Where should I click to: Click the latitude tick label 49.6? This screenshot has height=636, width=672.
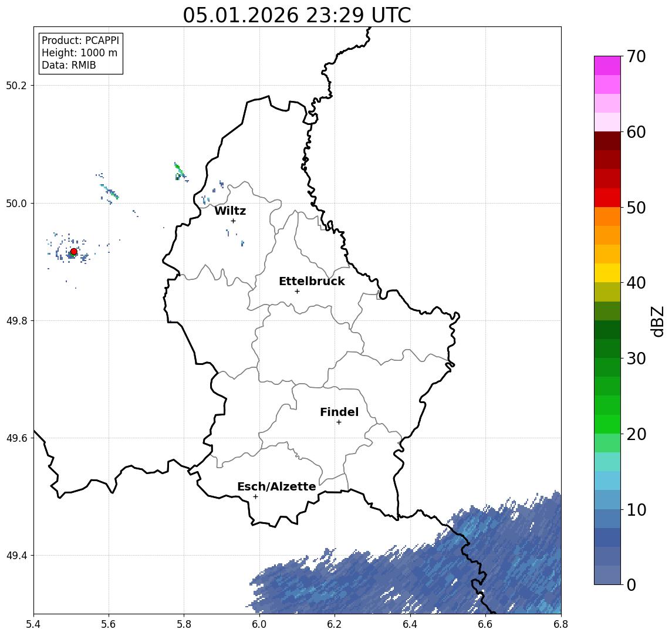pos(16,438)
